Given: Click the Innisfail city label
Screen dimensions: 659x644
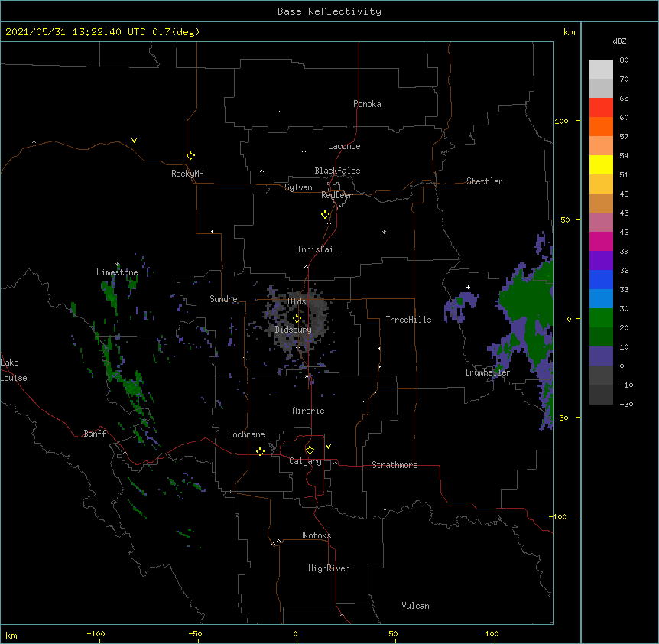Looking at the screenshot, I should 317,249.
